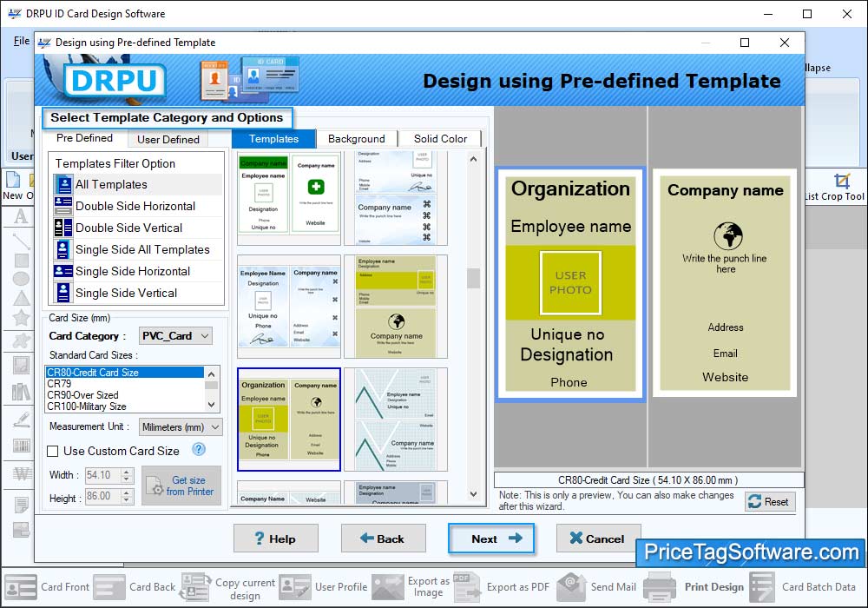Image resolution: width=868 pixels, height=608 pixels.
Task: Select the All Templates filter icon
Action: 63,184
